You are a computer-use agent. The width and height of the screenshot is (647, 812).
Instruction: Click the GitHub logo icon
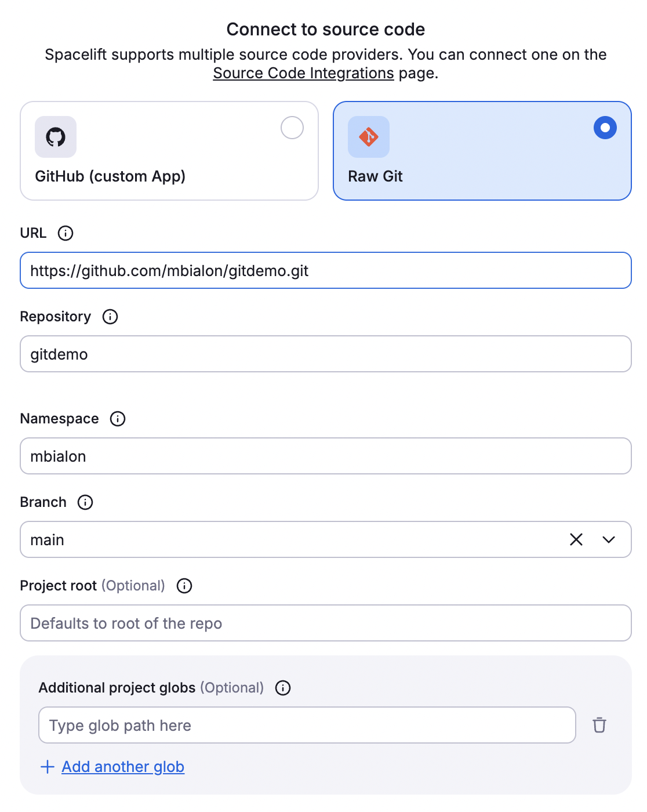[x=56, y=137]
